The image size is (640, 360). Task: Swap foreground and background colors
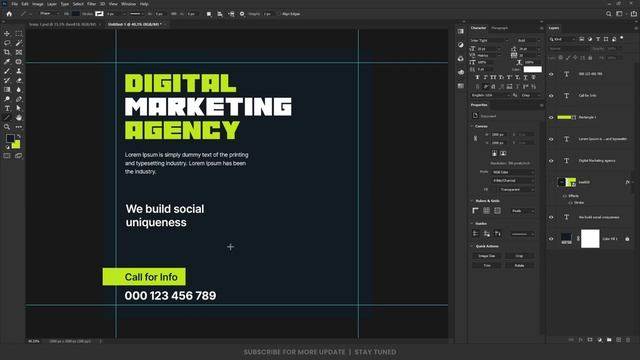coord(19,136)
